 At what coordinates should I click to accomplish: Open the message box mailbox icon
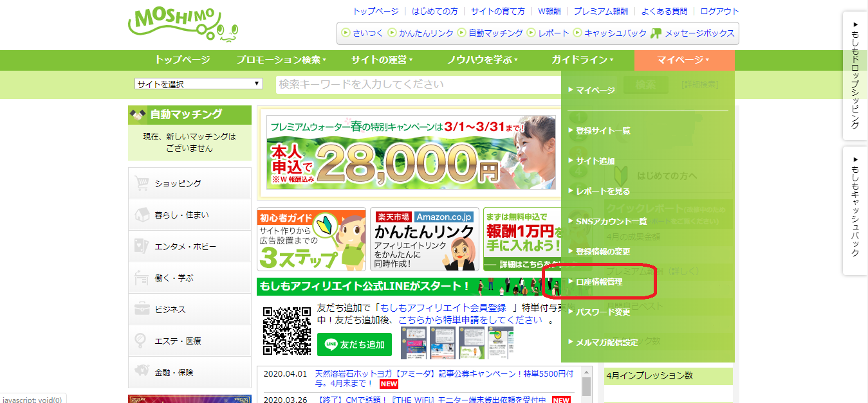coord(656,33)
